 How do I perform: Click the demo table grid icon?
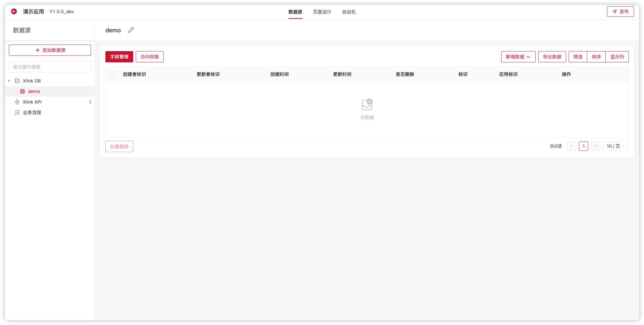[x=22, y=91]
